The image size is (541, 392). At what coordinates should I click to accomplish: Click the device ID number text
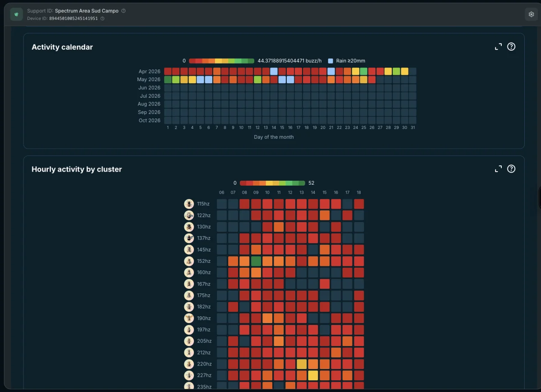coord(73,18)
